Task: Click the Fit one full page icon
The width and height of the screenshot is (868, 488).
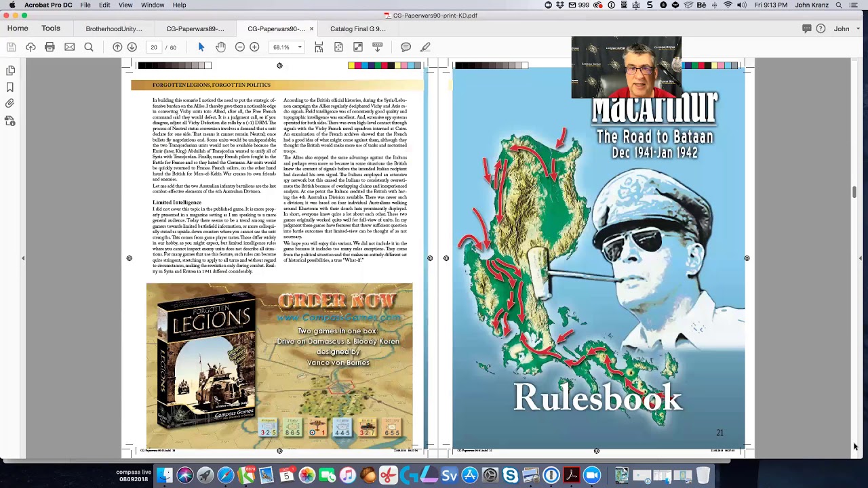Action: 338,47
